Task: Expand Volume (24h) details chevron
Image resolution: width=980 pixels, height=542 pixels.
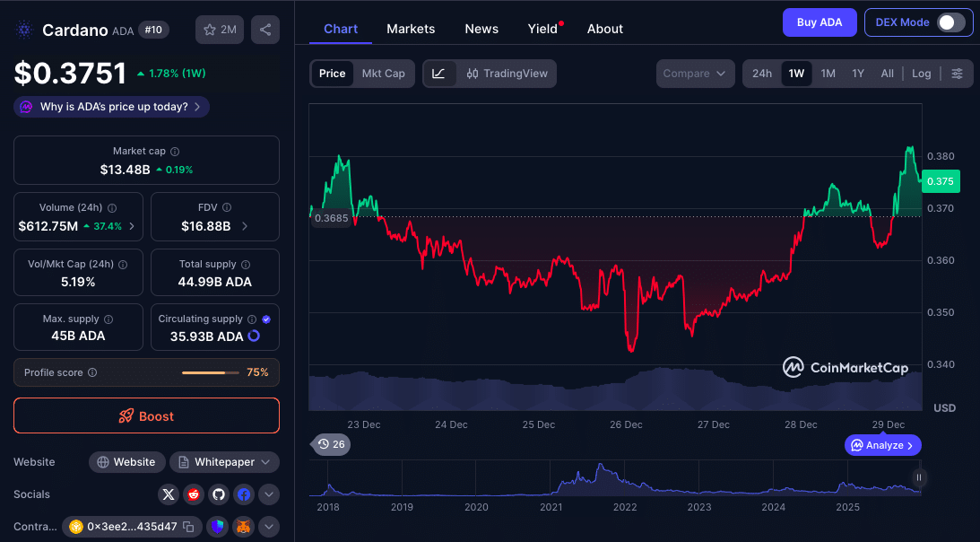Action: coord(132,226)
